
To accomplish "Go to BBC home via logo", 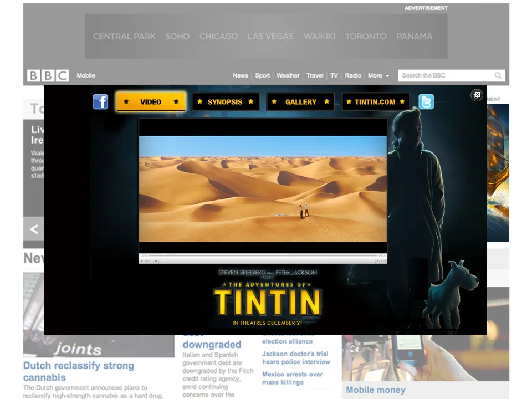I will 48,75.
